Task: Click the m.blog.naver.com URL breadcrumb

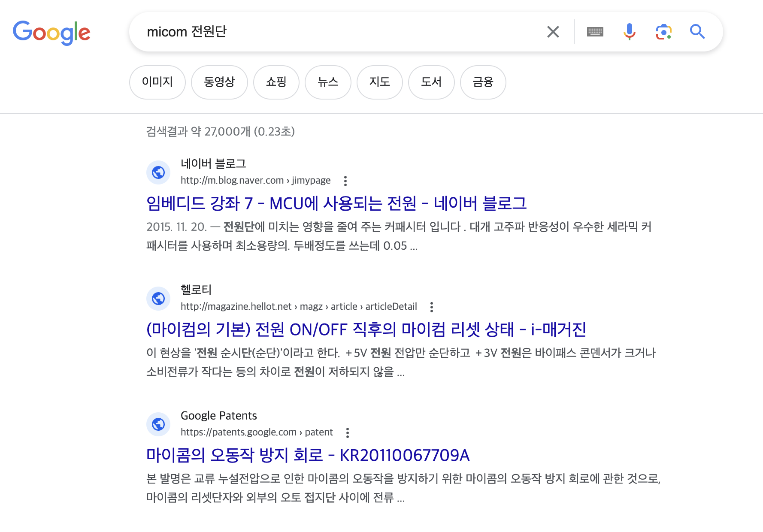Action: pos(256,180)
